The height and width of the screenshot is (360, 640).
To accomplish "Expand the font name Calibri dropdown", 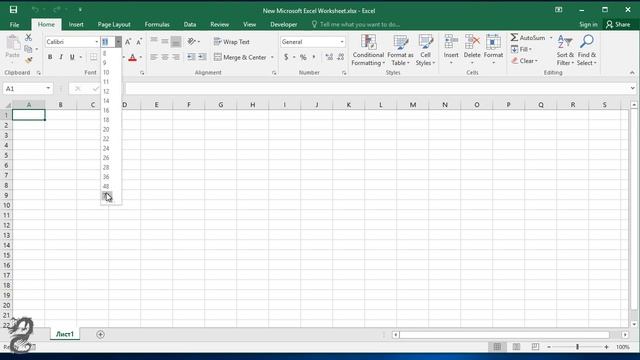I will 96,42.
